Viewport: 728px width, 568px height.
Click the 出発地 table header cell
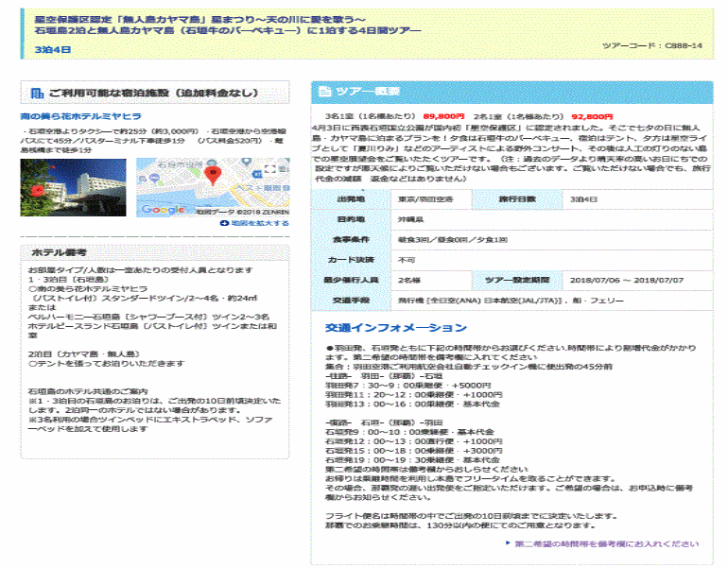351,200
